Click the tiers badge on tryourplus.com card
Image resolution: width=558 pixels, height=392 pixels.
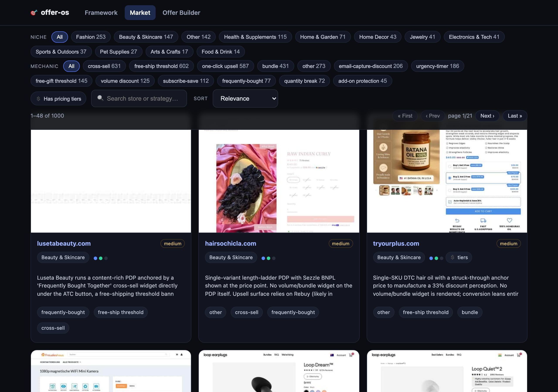(459, 257)
